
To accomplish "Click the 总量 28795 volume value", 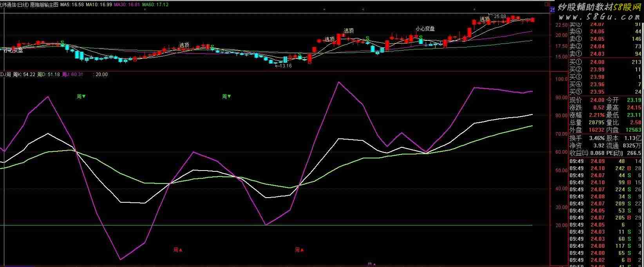I will coord(596,122).
